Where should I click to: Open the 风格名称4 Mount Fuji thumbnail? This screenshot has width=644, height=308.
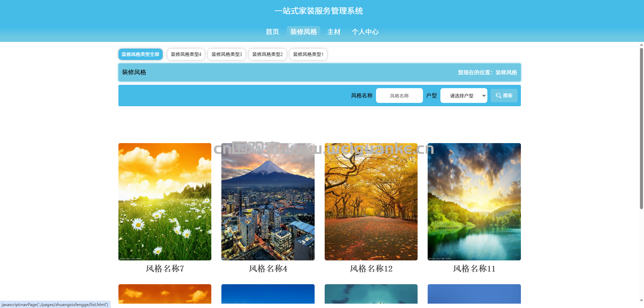coord(268,202)
